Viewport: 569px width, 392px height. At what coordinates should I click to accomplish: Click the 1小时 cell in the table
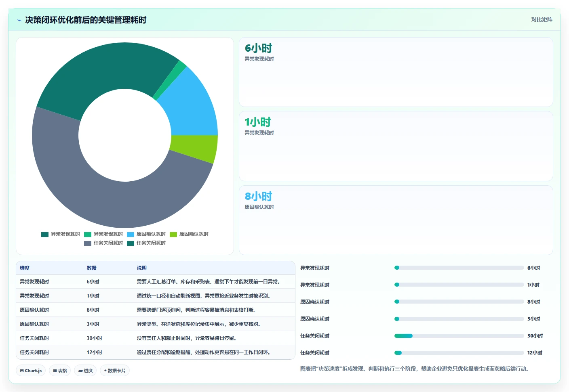point(93,296)
